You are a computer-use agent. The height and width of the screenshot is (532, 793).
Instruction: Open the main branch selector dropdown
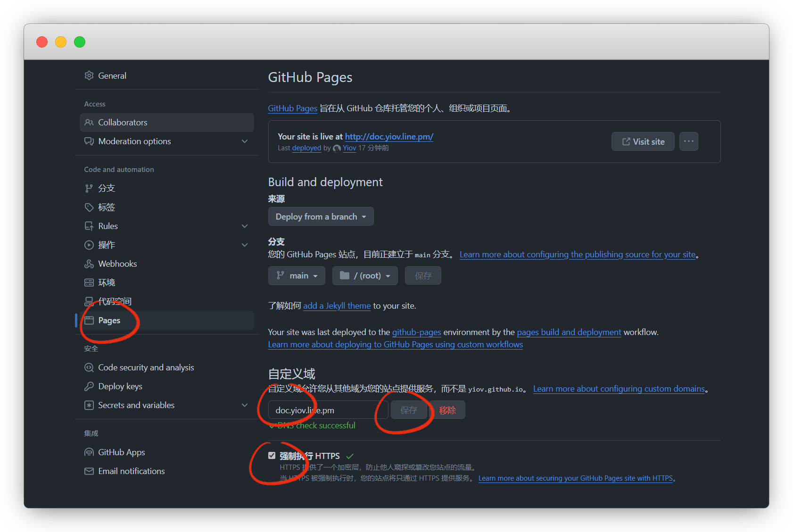click(297, 276)
